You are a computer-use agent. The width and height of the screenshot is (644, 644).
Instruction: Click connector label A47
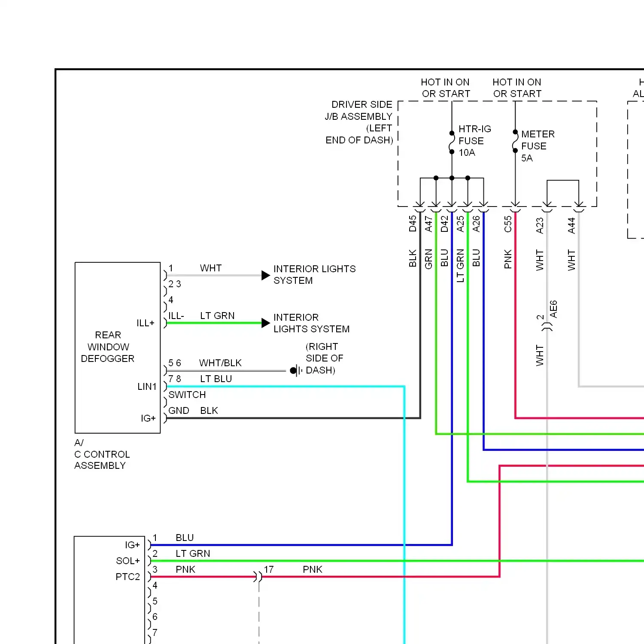tap(428, 224)
